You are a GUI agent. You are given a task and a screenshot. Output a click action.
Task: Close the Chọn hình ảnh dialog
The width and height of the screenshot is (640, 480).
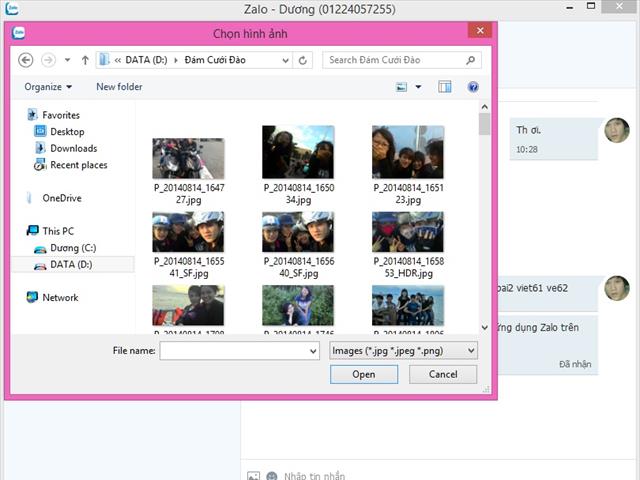[x=480, y=31]
